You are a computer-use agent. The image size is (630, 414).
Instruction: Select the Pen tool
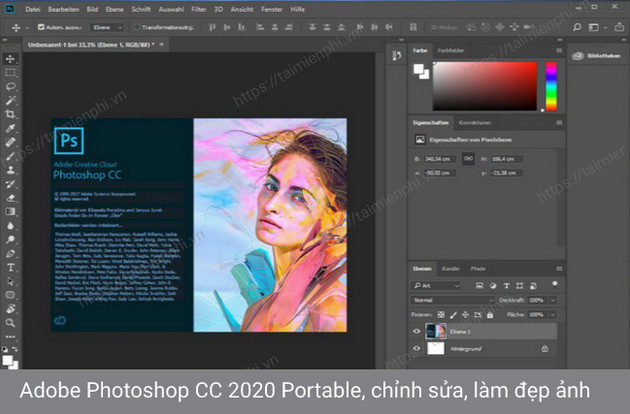click(10, 254)
